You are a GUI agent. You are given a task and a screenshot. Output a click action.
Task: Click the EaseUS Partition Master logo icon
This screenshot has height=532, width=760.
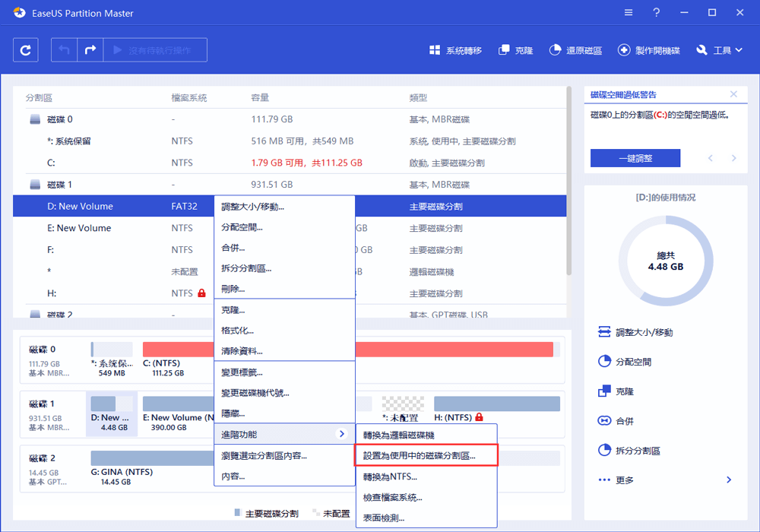click(20, 13)
